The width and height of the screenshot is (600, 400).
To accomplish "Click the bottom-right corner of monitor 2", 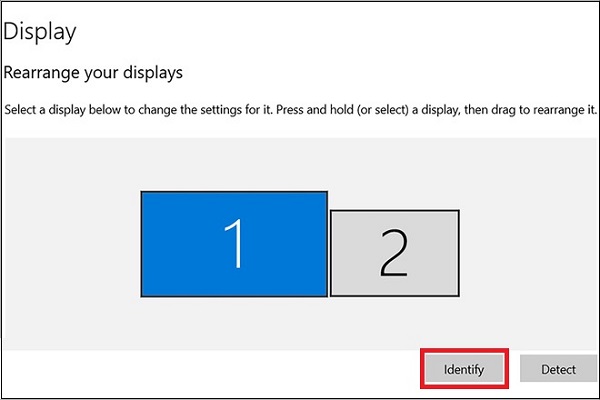I will pos(457,294).
